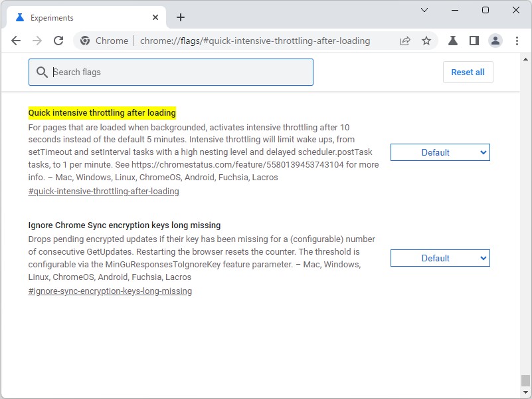Open the side panel icon
The width and height of the screenshot is (532, 399).
click(474, 40)
